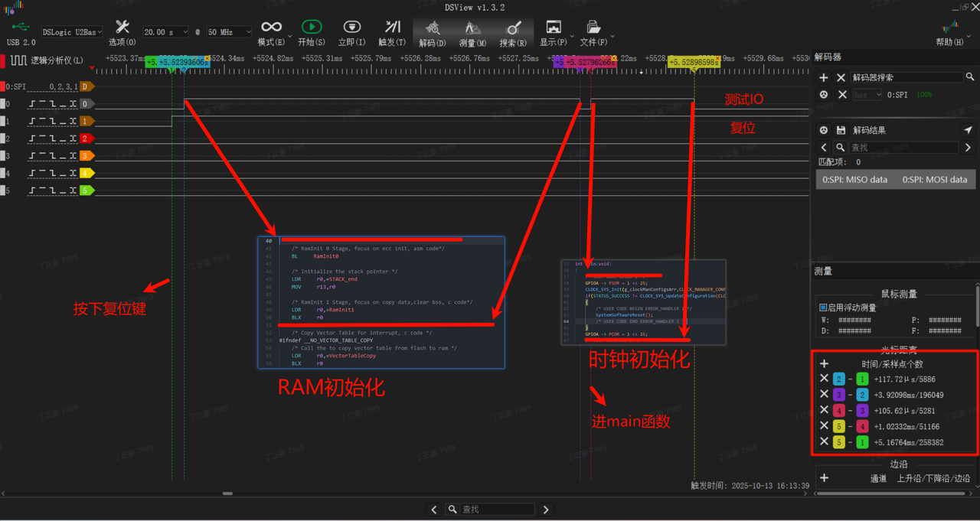This screenshot has width=980, height=521.
Task: Expand the 20.00 s duration dropdown
Action: pyautogui.click(x=167, y=32)
